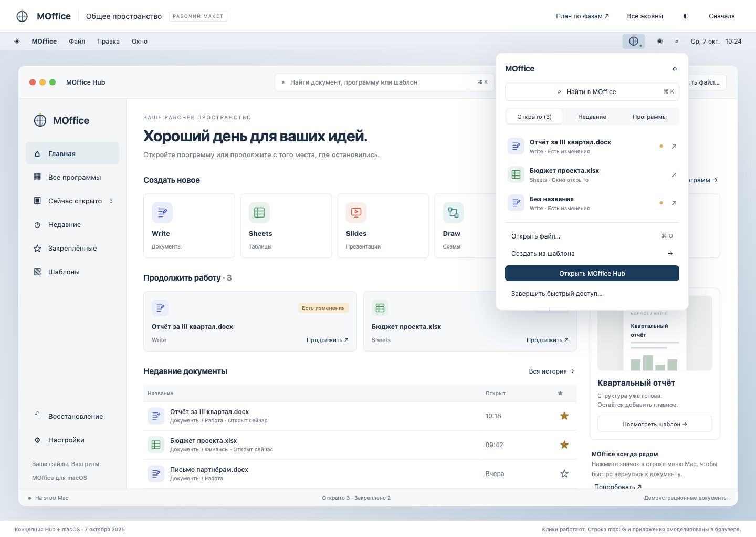Viewport: 756px width, 537px height.
Task: Create a new Slides presentation from its card
Action: coord(383,226)
